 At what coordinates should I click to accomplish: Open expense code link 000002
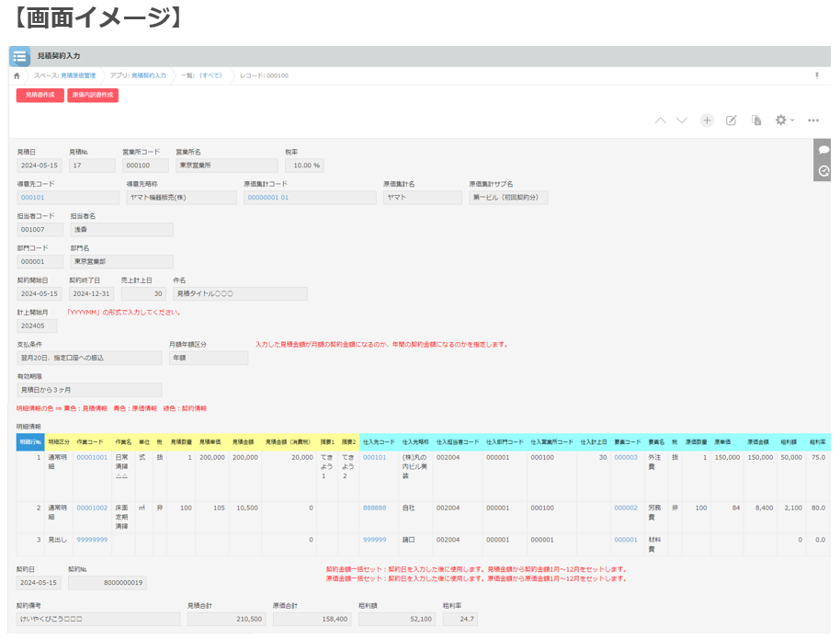tap(626, 509)
